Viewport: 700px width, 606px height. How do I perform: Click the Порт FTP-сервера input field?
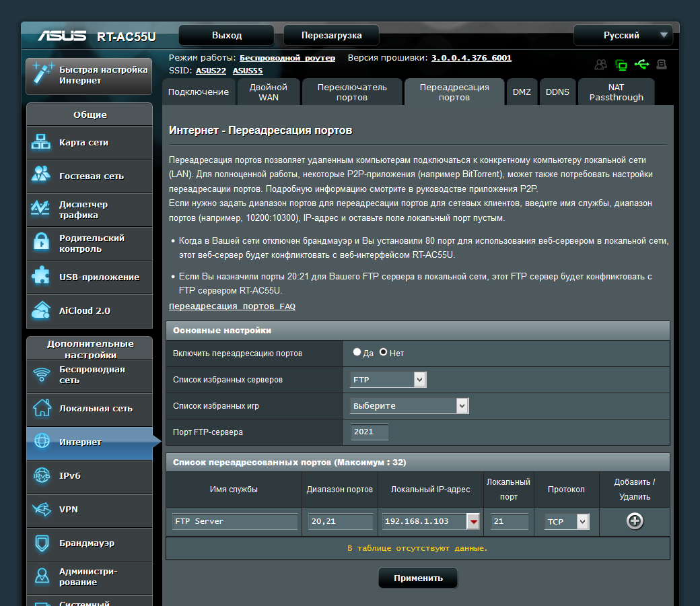pos(369,432)
